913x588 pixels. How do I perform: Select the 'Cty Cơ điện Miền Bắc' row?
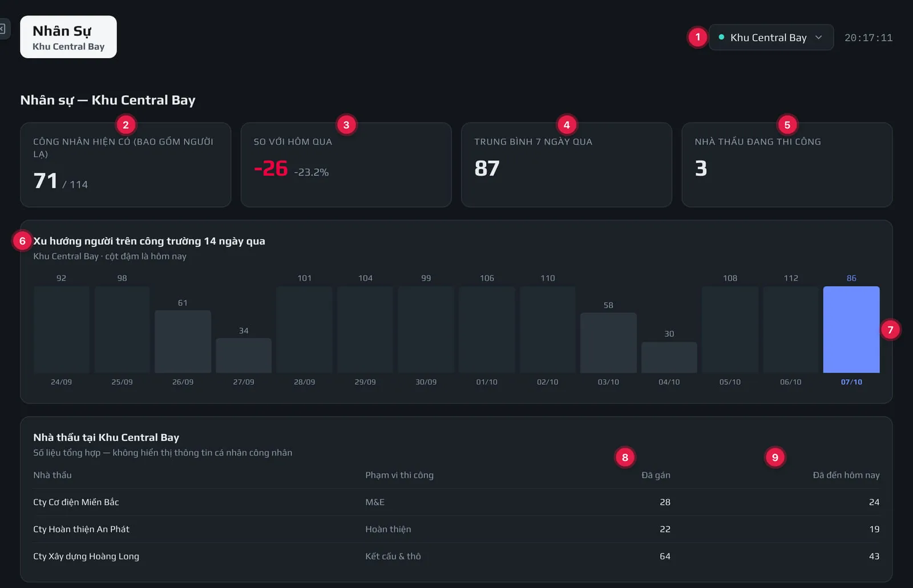(457, 502)
